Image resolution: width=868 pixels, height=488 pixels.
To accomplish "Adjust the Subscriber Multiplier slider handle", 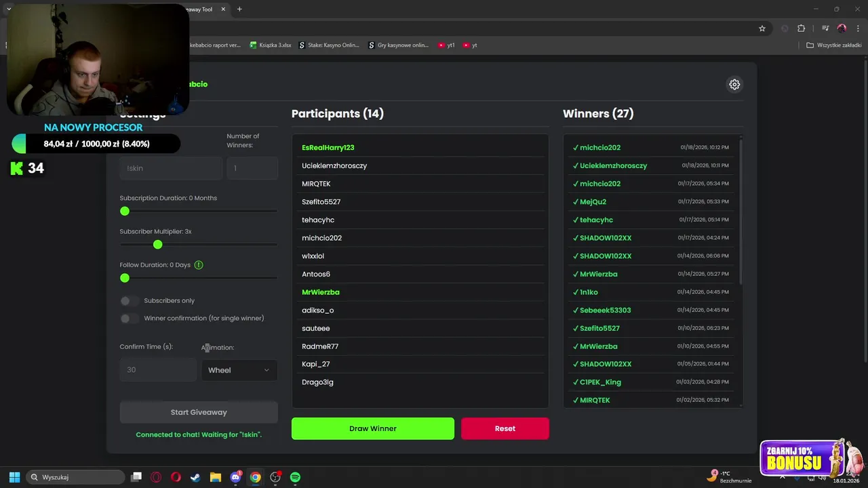I will [x=158, y=245].
